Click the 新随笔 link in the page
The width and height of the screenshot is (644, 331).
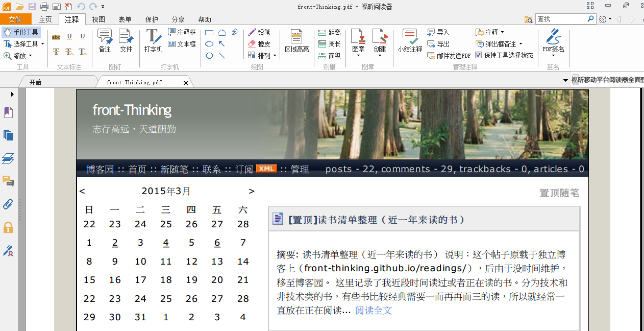[174, 169]
